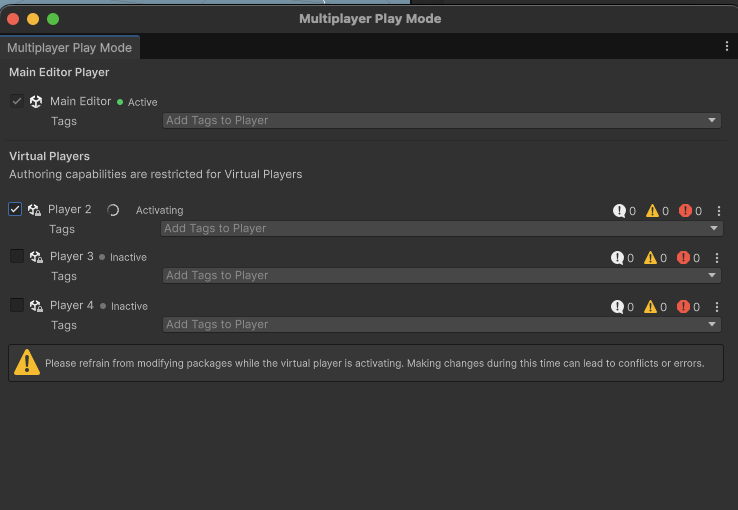This screenshot has width=738, height=510.
Task: Click the yellow warning icon in notice box
Action: click(27, 362)
